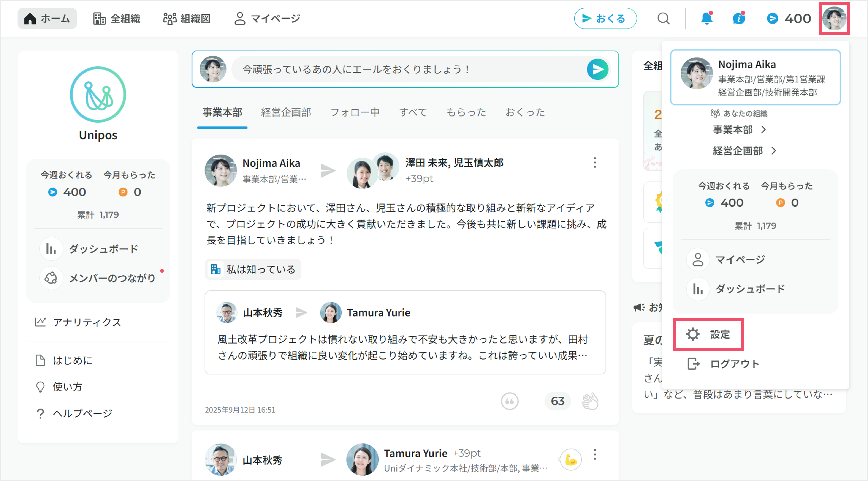This screenshot has width=868, height=481.
Task: Click the dashboard bar-chart icon in left sidebar
Action: pos(51,249)
